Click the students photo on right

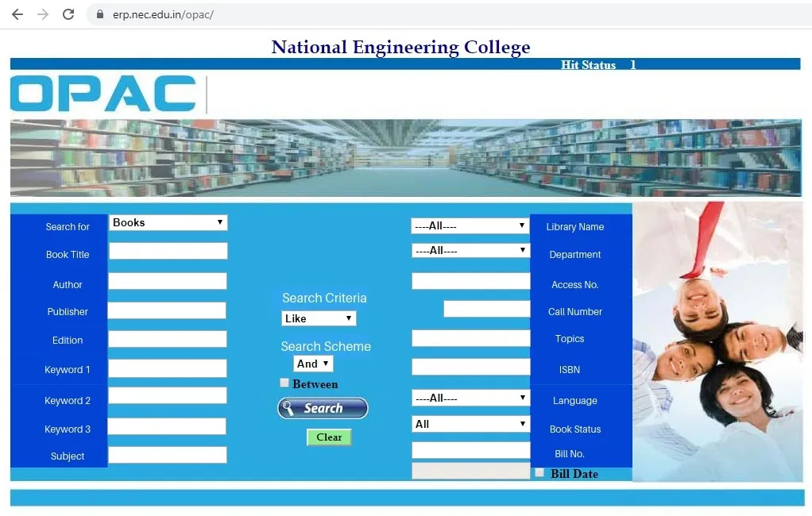point(717,341)
